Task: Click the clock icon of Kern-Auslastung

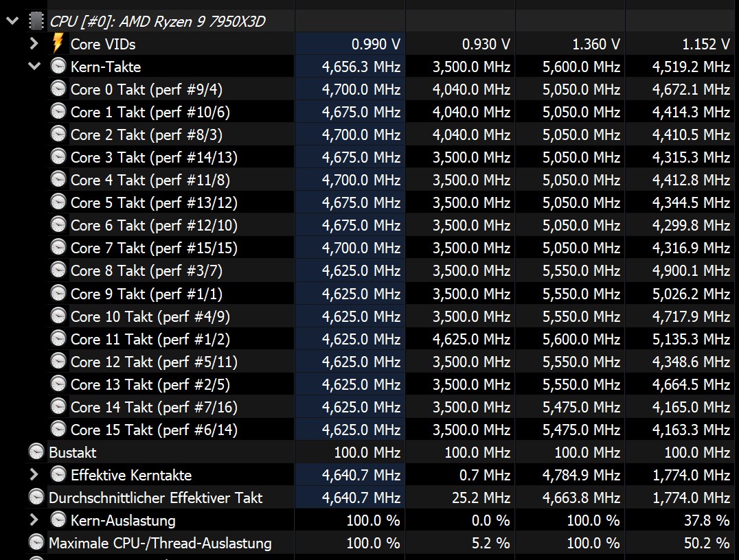Action: 58,520
